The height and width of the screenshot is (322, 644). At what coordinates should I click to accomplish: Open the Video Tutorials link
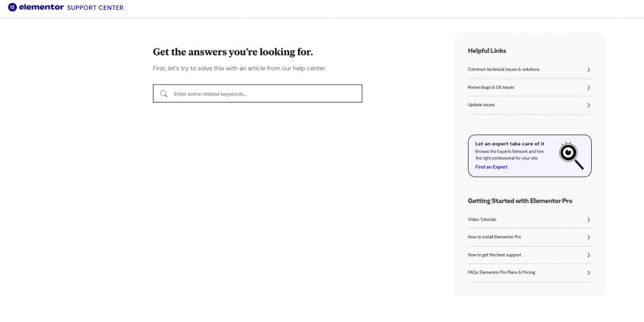coord(482,219)
